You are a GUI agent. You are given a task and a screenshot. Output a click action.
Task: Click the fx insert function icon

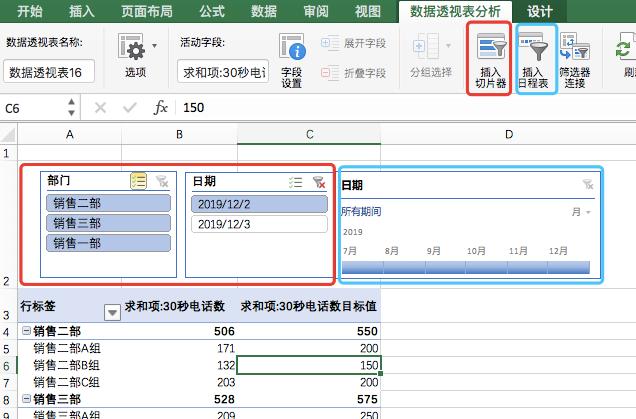coord(160,108)
